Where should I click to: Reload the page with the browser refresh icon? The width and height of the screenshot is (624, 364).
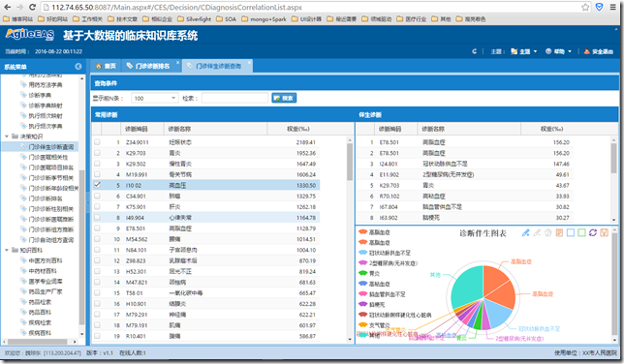[32, 7]
